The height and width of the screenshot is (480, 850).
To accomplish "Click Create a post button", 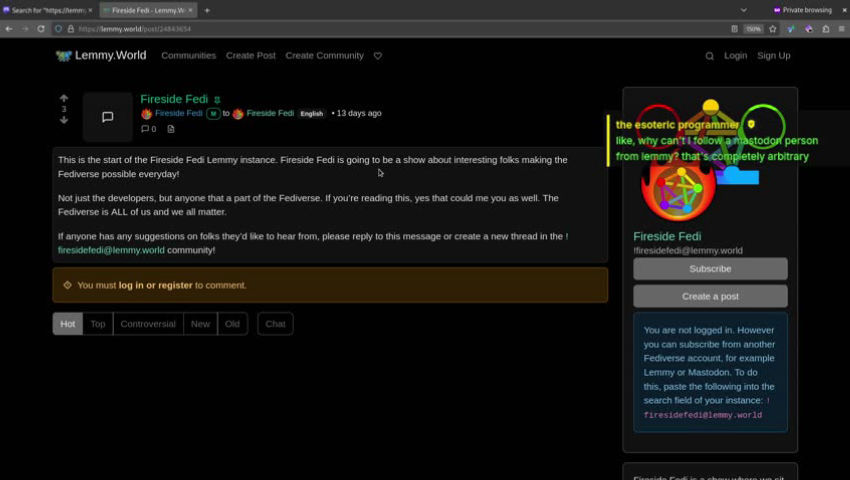I will [710, 297].
